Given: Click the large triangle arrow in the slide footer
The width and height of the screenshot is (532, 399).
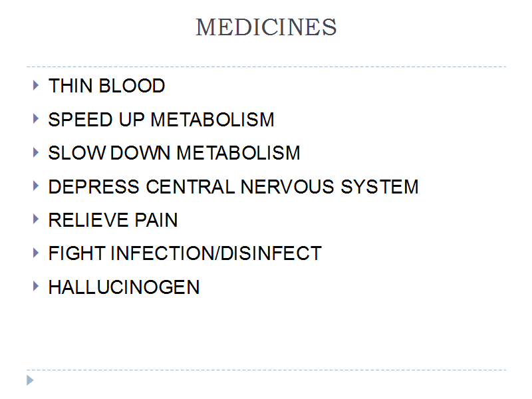Looking at the screenshot, I should coord(30,380).
